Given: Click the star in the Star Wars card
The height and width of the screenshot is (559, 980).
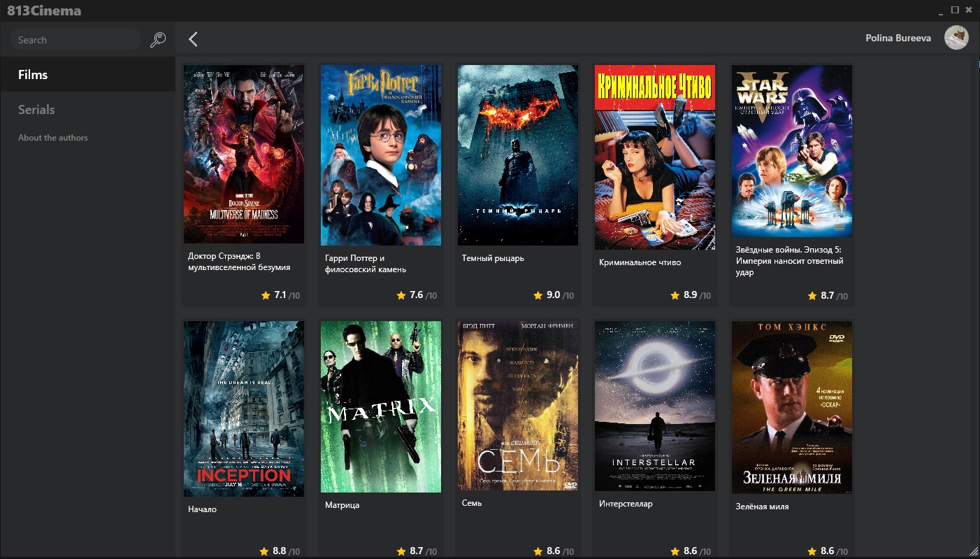Looking at the screenshot, I should pyautogui.click(x=812, y=296).
